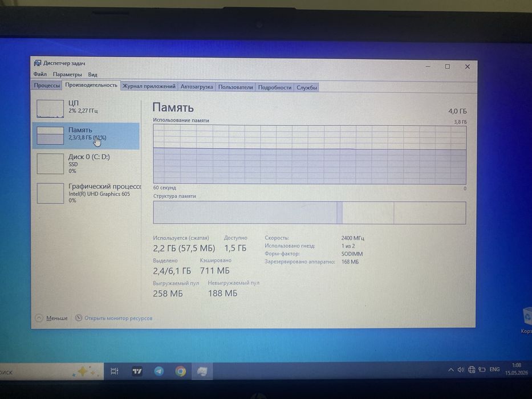The height and width of the screenshot is (399, 532).
Task: Open the Recycle Bin desktop icon
Action: tap(526, 321)
